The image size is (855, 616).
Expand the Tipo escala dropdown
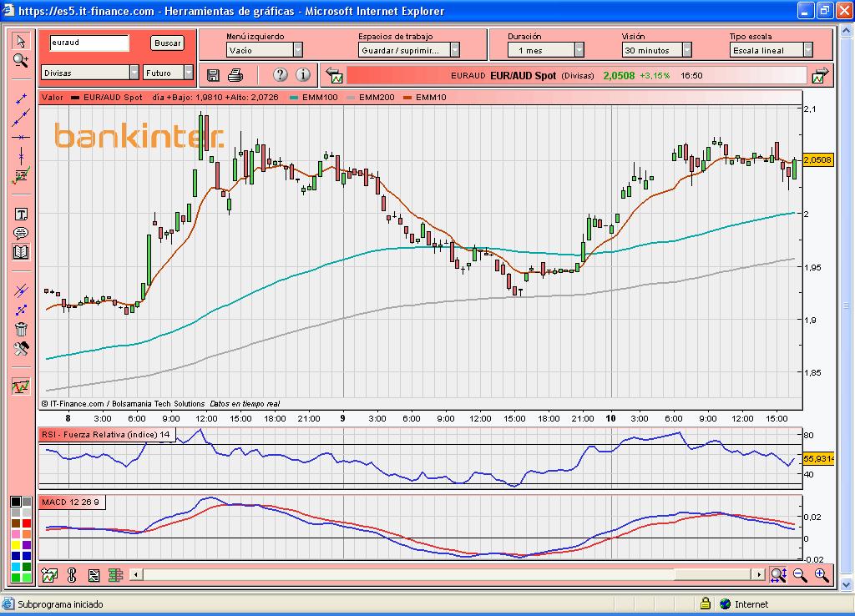pyautogui.click(x=807, y=50)
